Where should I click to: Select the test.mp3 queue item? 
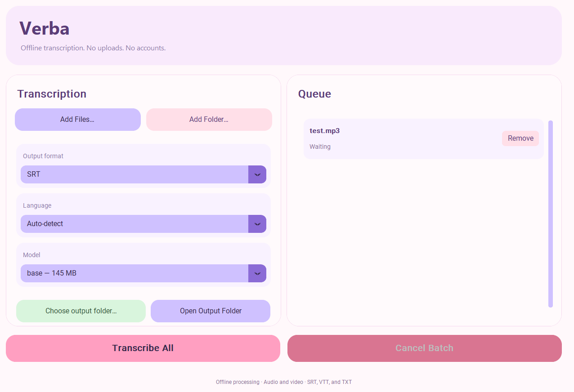[424, 139]
